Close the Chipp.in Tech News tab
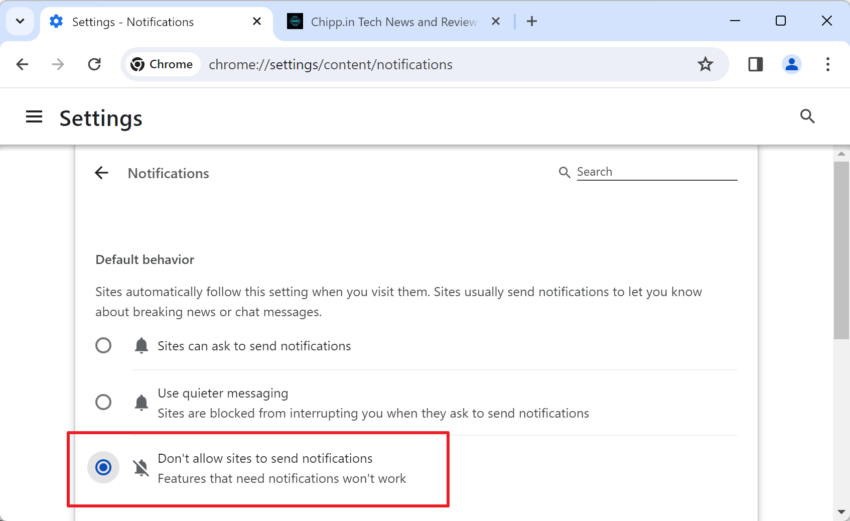850x521 pixels. click(x=495, y=22)
